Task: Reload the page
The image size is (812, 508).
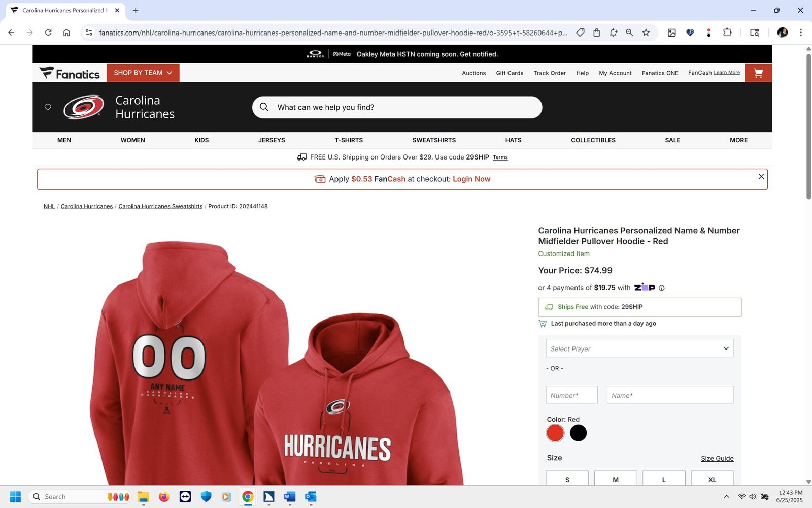Action: [x=48, y=33]
